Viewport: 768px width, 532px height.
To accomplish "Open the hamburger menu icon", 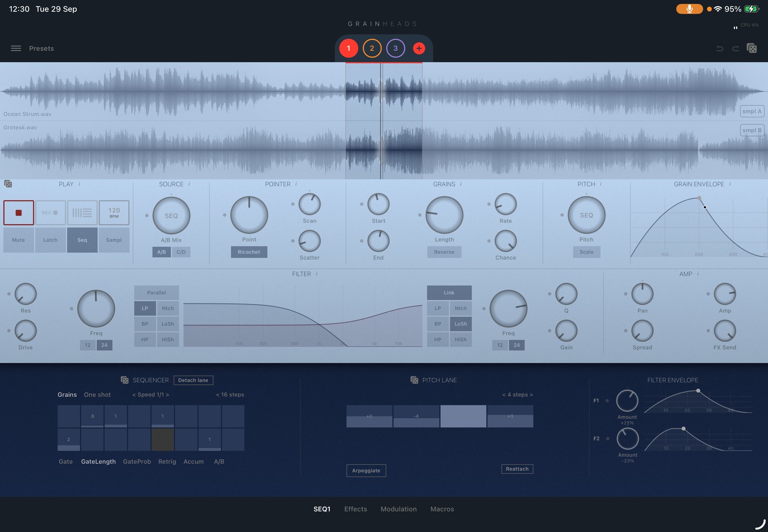I will coord(16,48).
